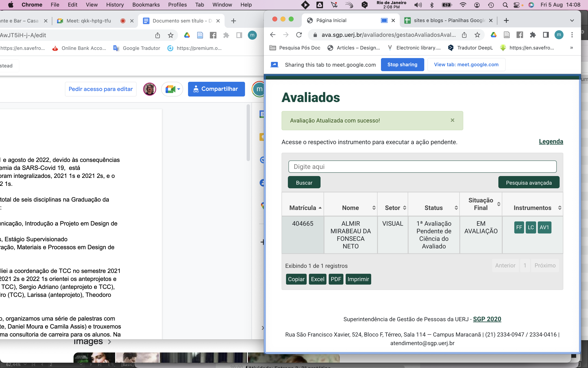Viewport: 588px width, 368px height.
Task: Open Electronic library bookmark
Action: tap(414, 48)
